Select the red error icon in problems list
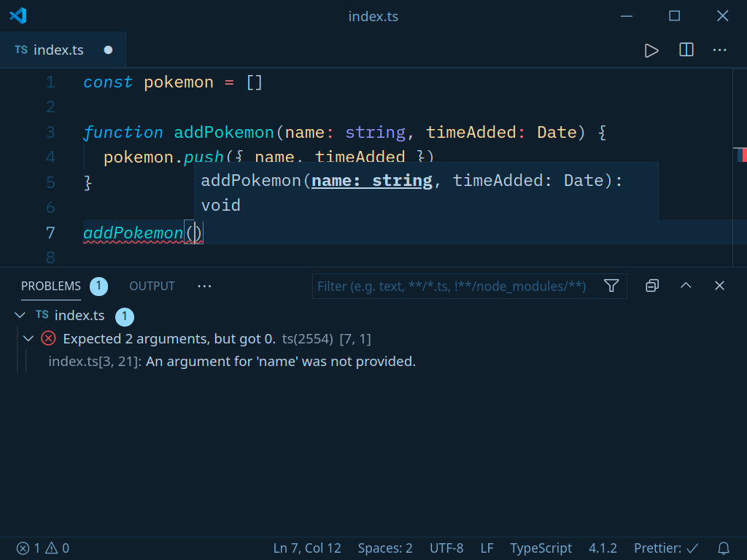 [x=48, y=338]
